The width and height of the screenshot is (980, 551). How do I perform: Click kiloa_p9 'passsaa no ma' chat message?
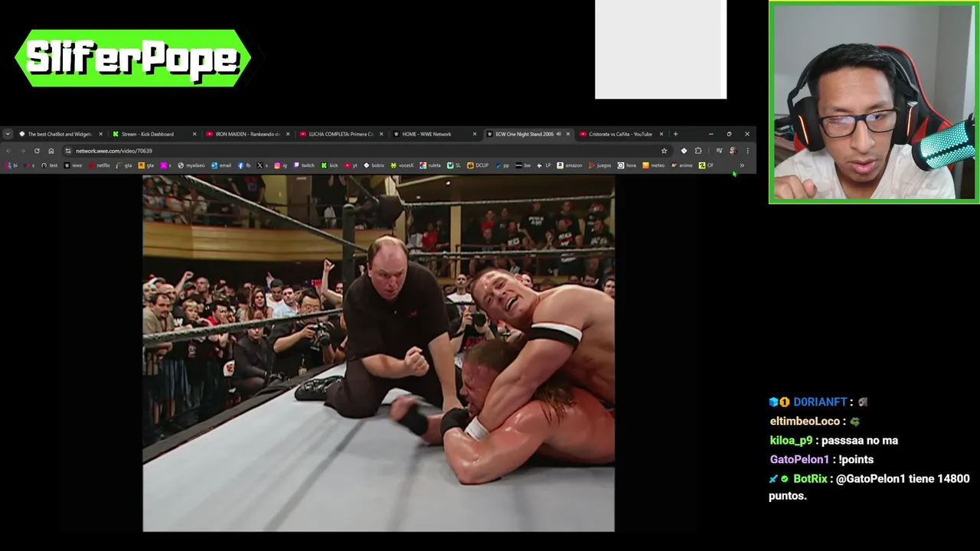coord(834,440)
